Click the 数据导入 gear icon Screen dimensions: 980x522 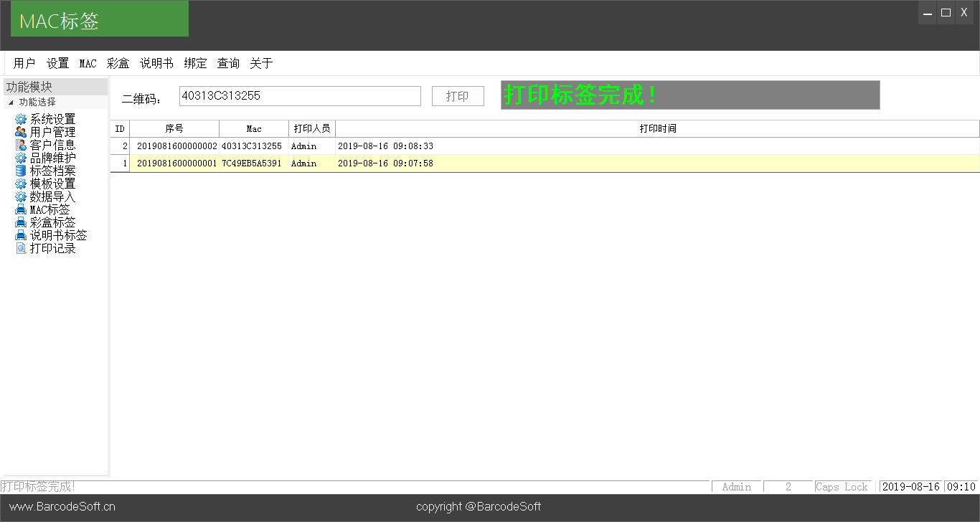[21, 196]
